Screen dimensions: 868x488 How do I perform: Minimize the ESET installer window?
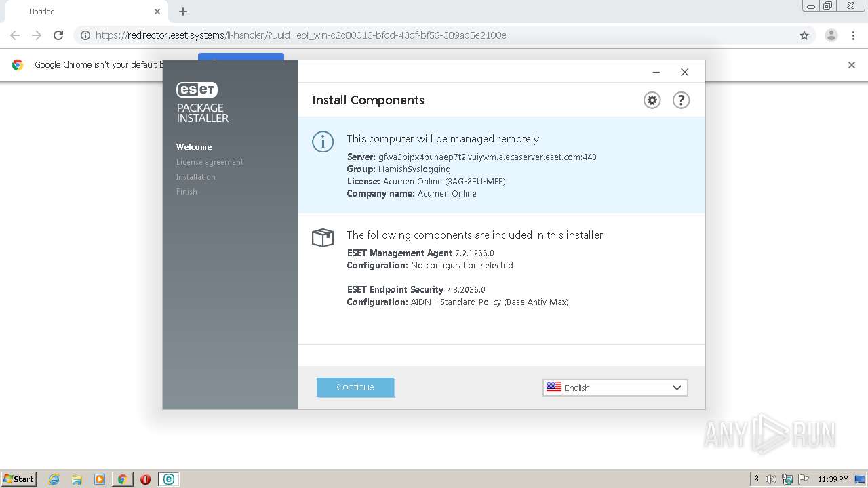tap(656, 72)
